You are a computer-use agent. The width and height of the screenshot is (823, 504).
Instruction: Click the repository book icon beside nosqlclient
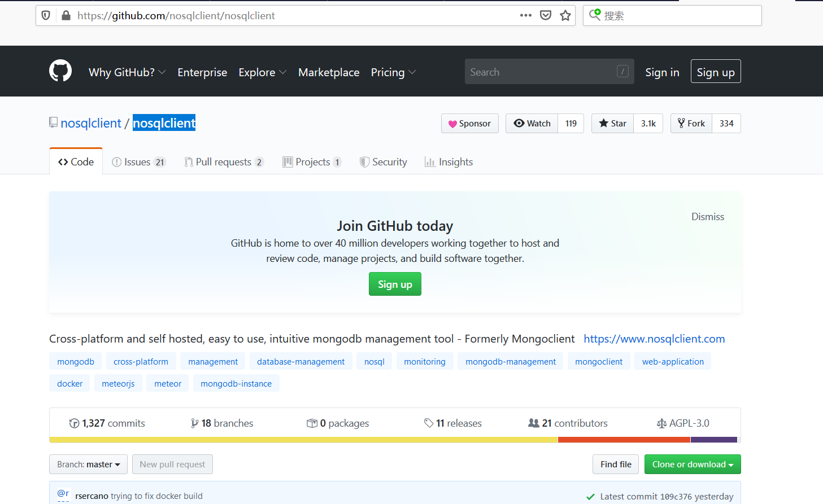54,122
